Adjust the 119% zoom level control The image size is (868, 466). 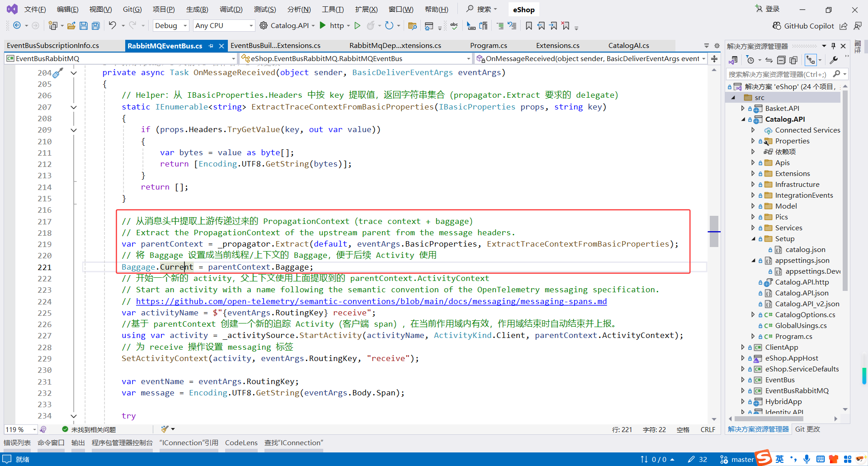coord(20,429)
